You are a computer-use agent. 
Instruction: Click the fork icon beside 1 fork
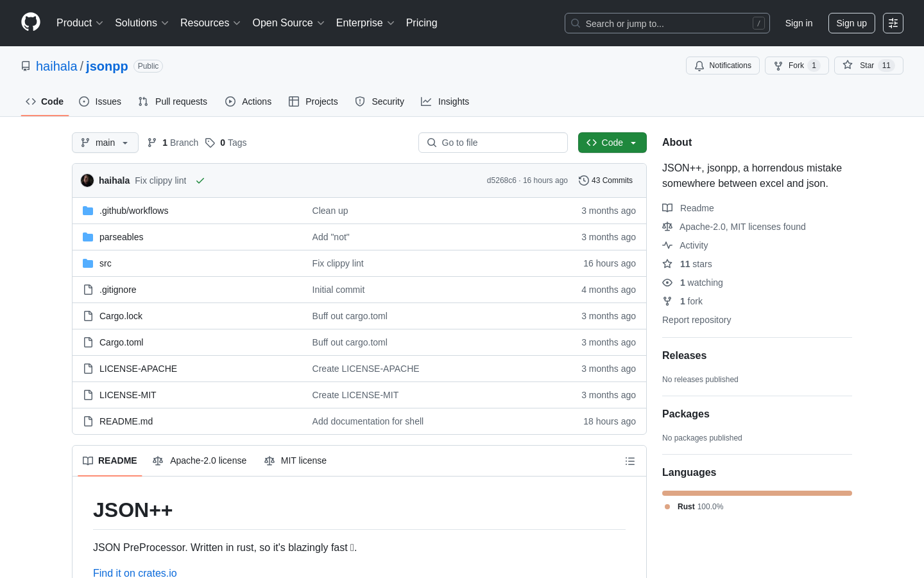(x=667, y=301)
